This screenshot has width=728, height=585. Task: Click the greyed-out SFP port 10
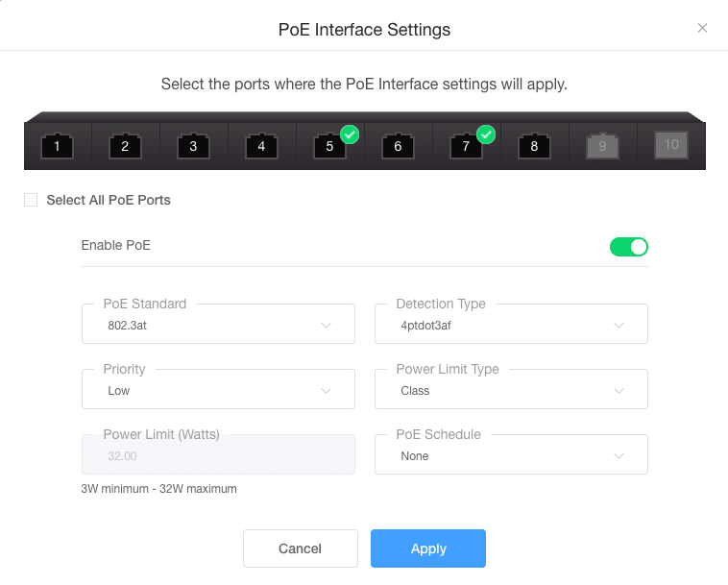pos(671,145)
